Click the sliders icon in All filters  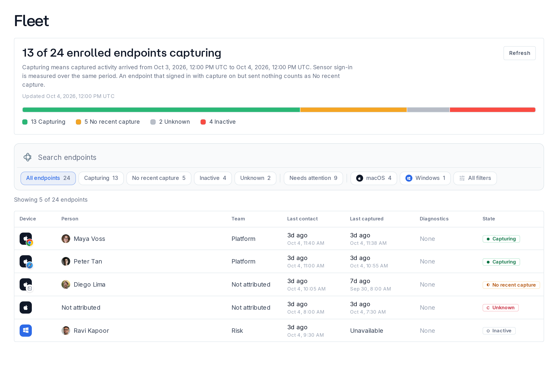(x=462, y=178)
